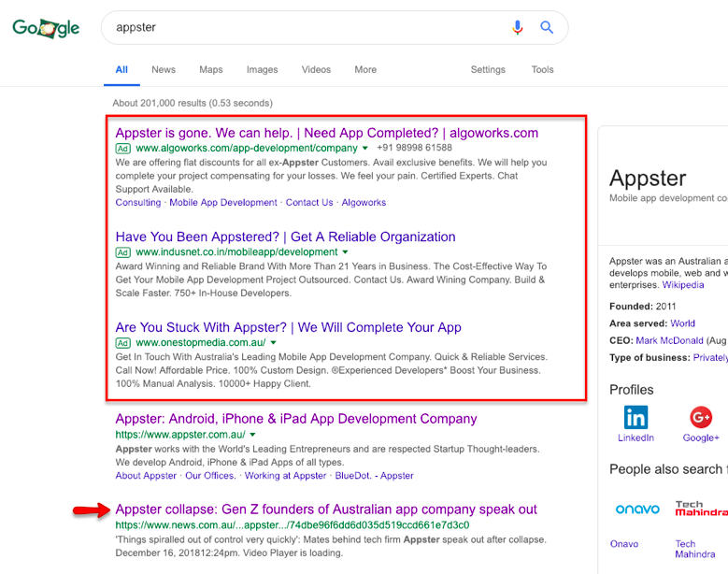The height and width of the screenshot is (574, 728).
Task: Click the https://www.appster.com.au/ URL
Action: (x=180, y=435)
